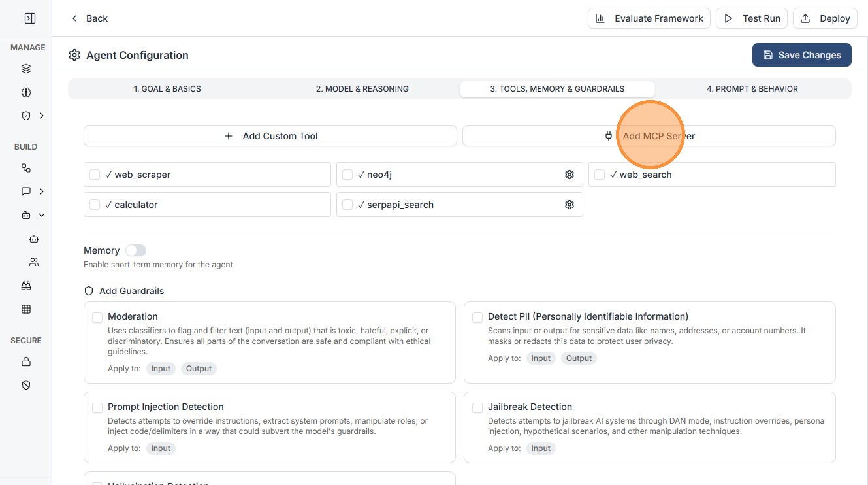The height and width of the screenshot is (485, 868).
Task: Switch to Model & Reasoning tab
Action: coord(362,89)
